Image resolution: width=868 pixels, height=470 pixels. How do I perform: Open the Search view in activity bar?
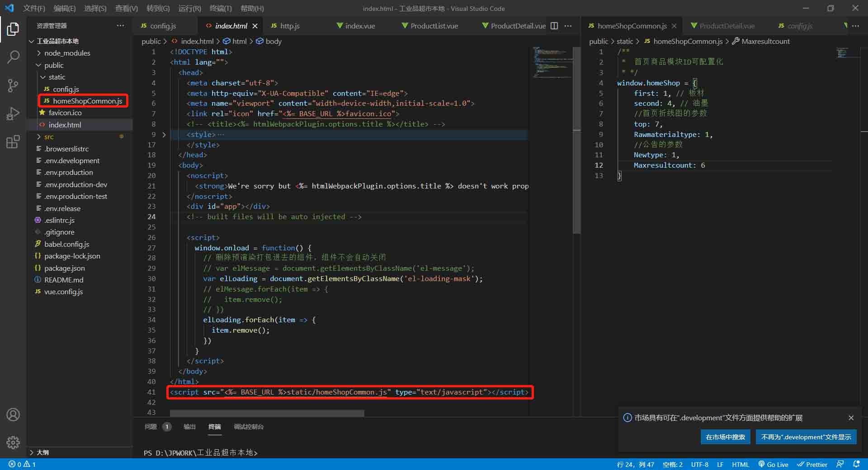pos(13,57)
